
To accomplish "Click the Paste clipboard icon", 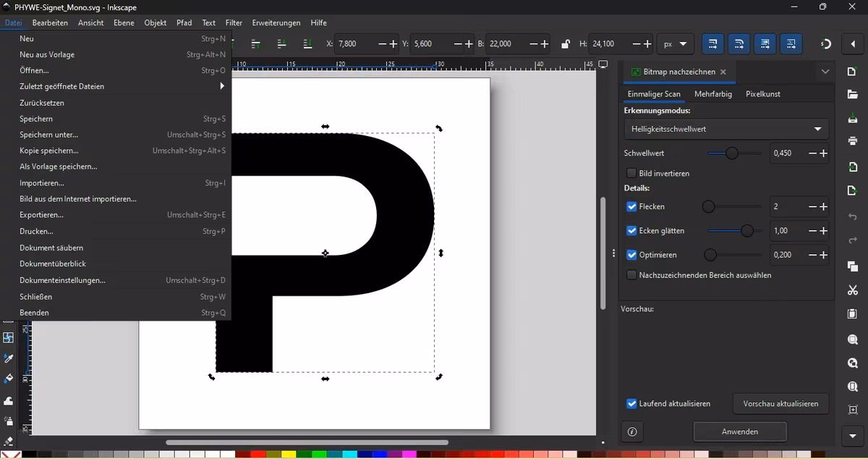I will (x=853, y=313).
